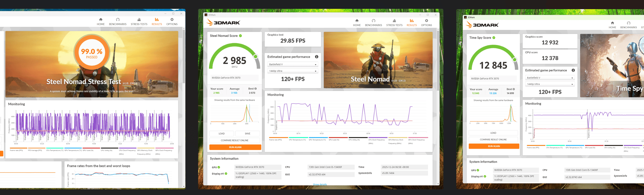Click LOAD button in Time Spy window
This screenshot has width=644, height=195.
493,133
